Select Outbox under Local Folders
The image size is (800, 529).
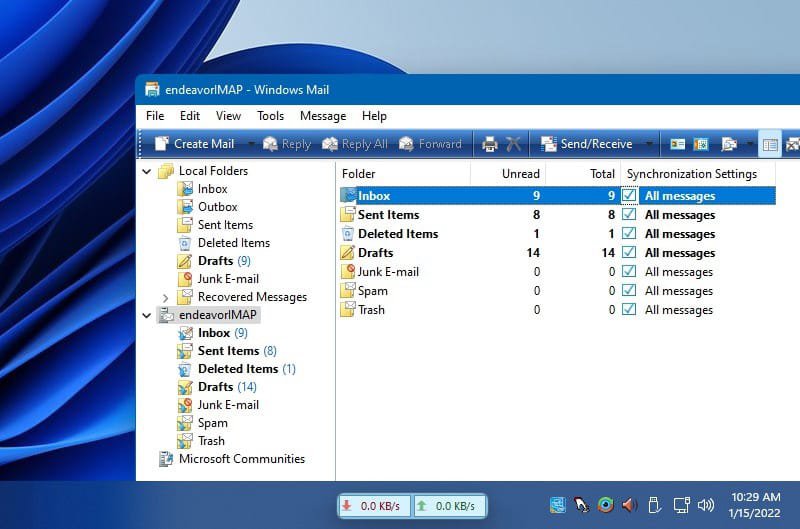tap(208, 207)
